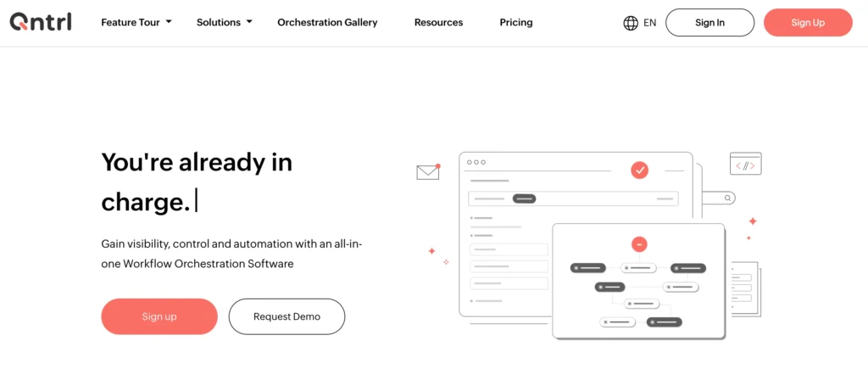868x380 pixels.
Task: Expand the Feature Tour dropdown arrow
Action: (x=169, y=22)
